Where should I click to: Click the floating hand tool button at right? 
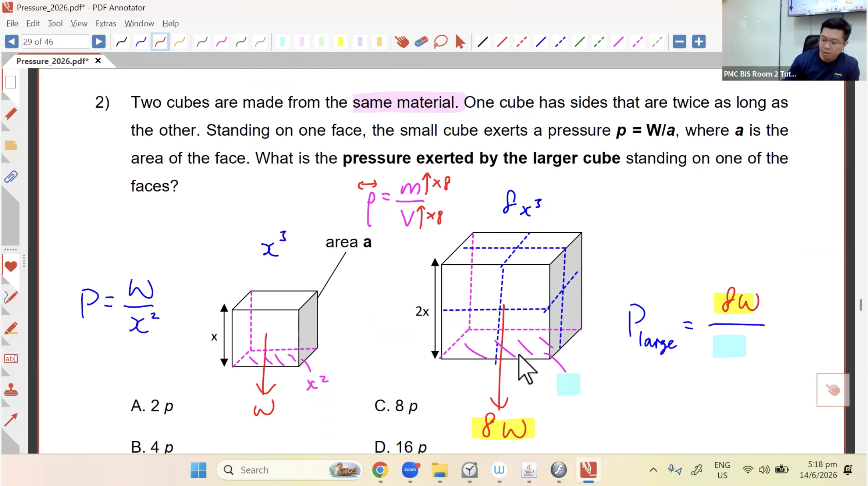[833, 390]
